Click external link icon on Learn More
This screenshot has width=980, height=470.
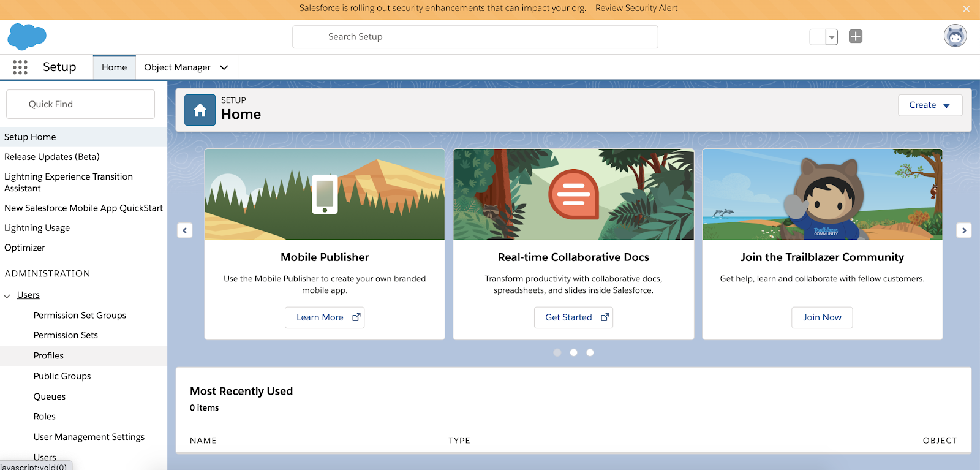[x=356, y=317]
